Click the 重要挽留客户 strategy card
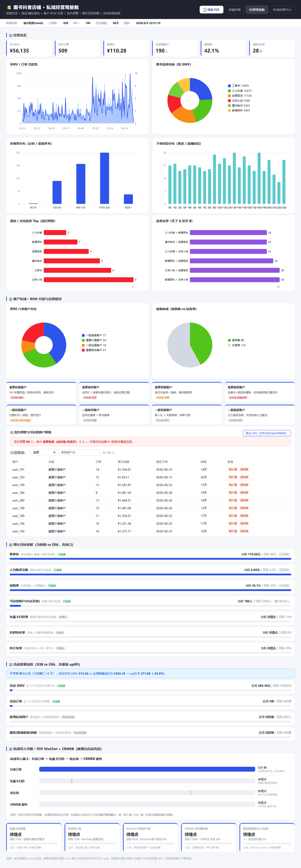 pos(260,392)
